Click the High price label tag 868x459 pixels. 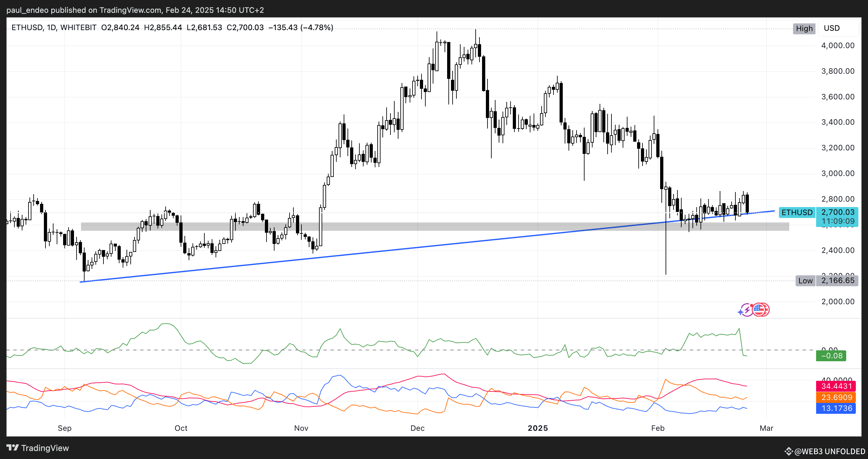click(x=804, y=28)
